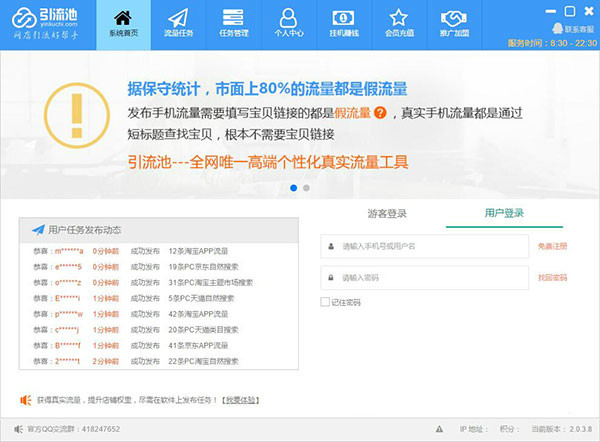Click the 积分 status label
The image size is (600, 442).
pos(509,429)
